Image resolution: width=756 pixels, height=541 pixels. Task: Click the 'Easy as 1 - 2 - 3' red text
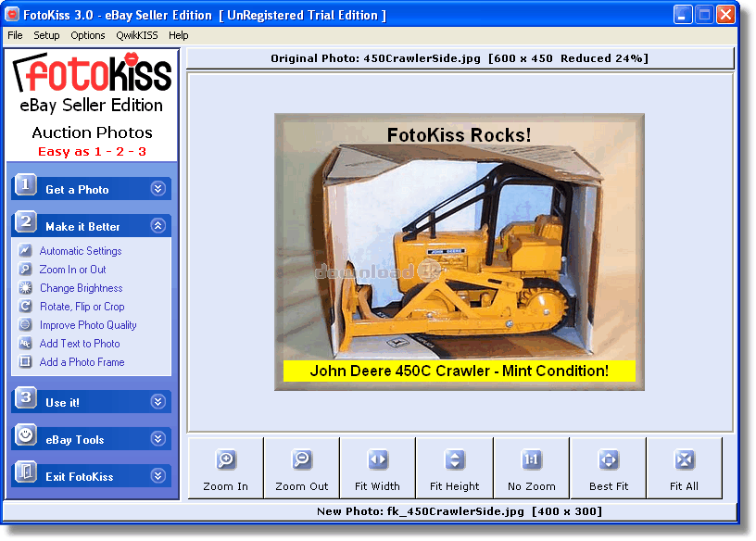coord(92,151)
